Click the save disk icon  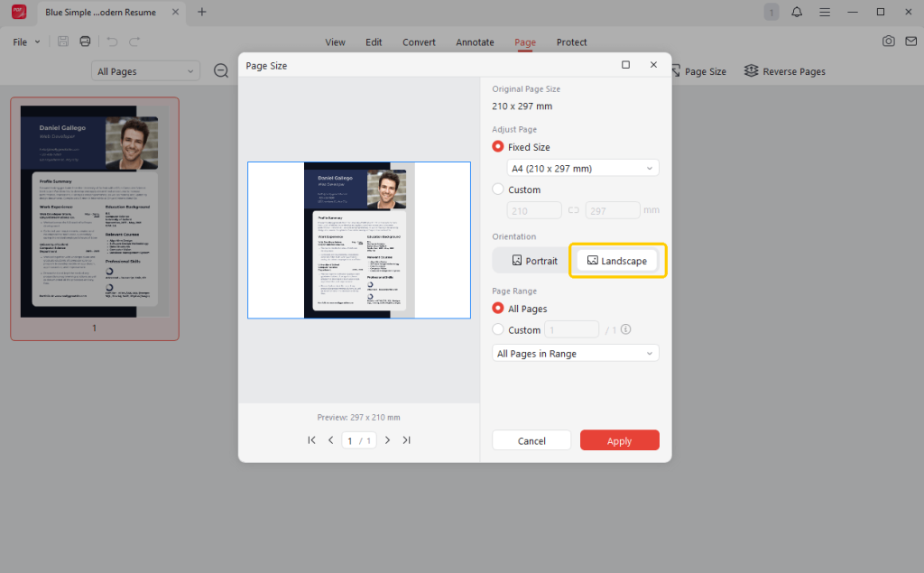(63, 42)
